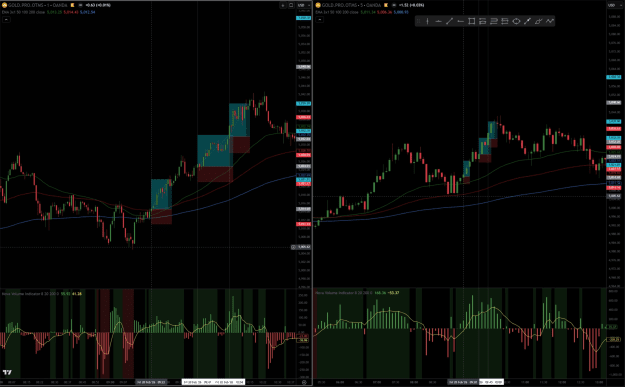Click the GOLD.PRO.OTMS 5-minute symbol title
Viewport: 625px width, 387px height.
click(351, 5)
